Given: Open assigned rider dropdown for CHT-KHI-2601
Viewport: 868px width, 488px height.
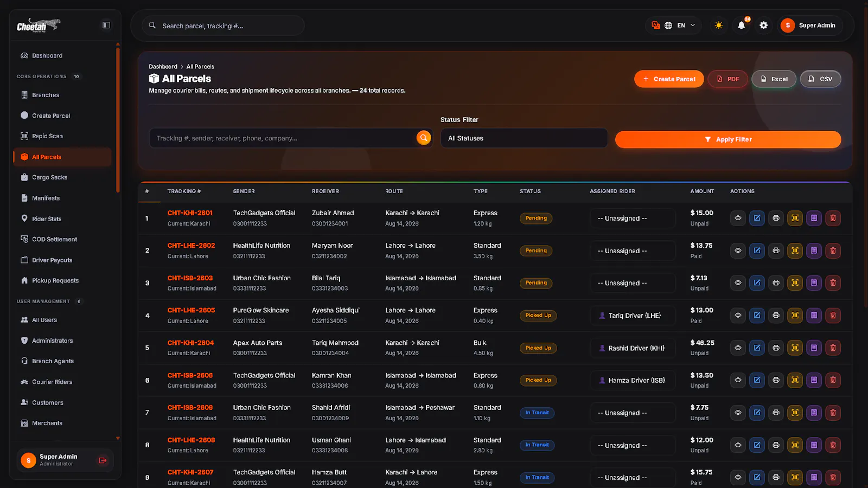Looking at the screenshot, I should click(633, 219).
